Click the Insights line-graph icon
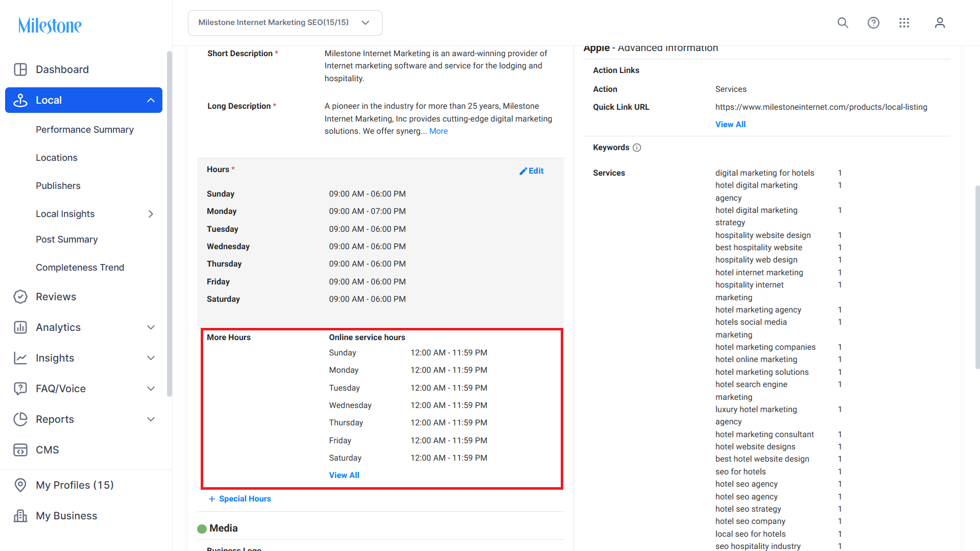 20,358
